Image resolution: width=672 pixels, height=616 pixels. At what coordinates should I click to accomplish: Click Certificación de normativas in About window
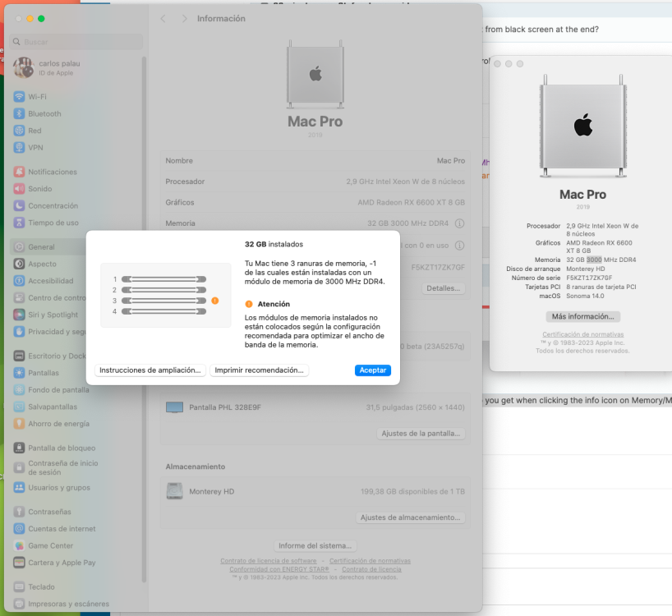point(582,334)
